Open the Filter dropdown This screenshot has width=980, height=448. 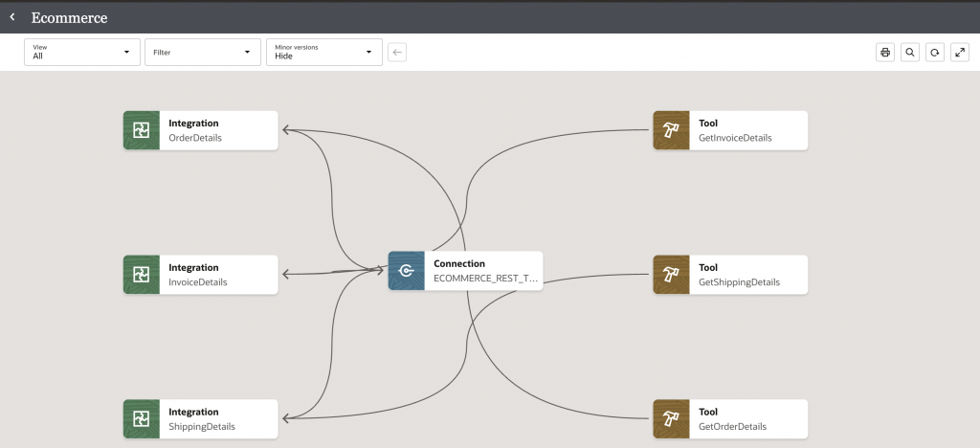coord(203,52)
